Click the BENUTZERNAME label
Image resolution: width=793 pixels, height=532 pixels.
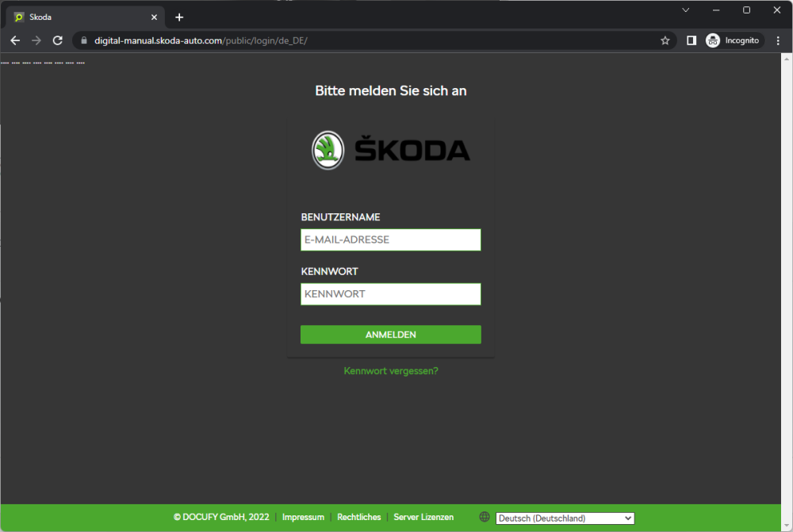pos(340,217)
